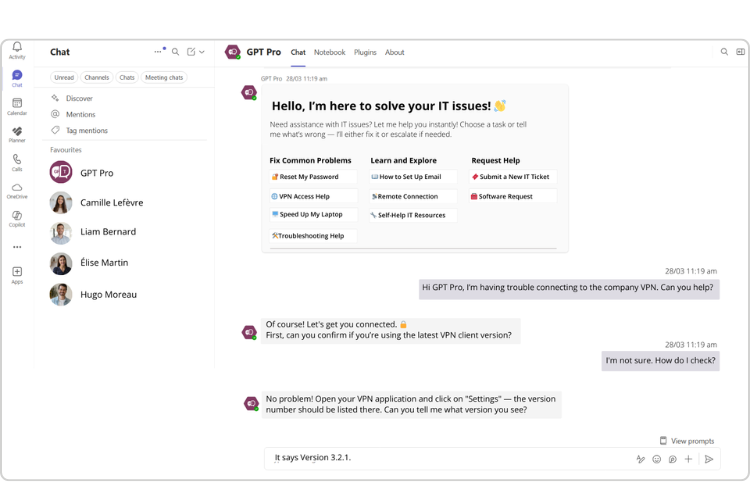750x500 pixels.
Task: Send the message arrow icon
Action: 709,459
